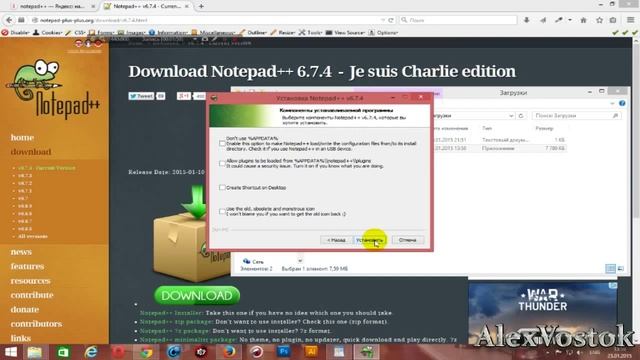Open a new browser tab with plus button
The width and height of the screenshot is (640, 360).
(201, 6)
